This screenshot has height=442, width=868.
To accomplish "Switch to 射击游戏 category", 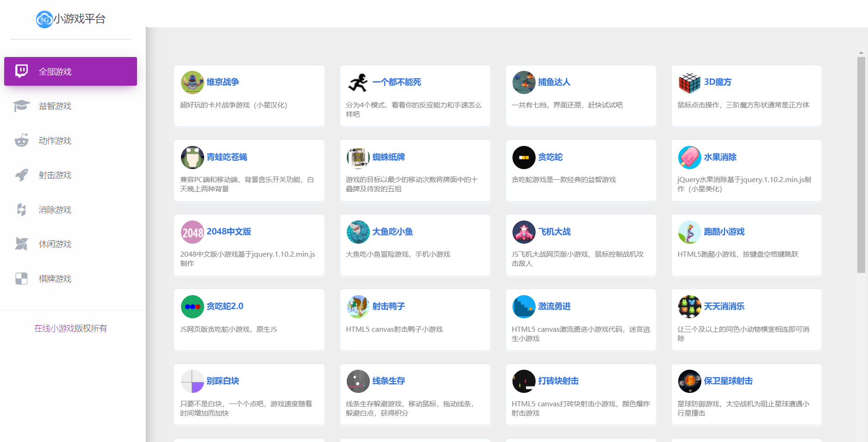I will [x=55, y=175].
